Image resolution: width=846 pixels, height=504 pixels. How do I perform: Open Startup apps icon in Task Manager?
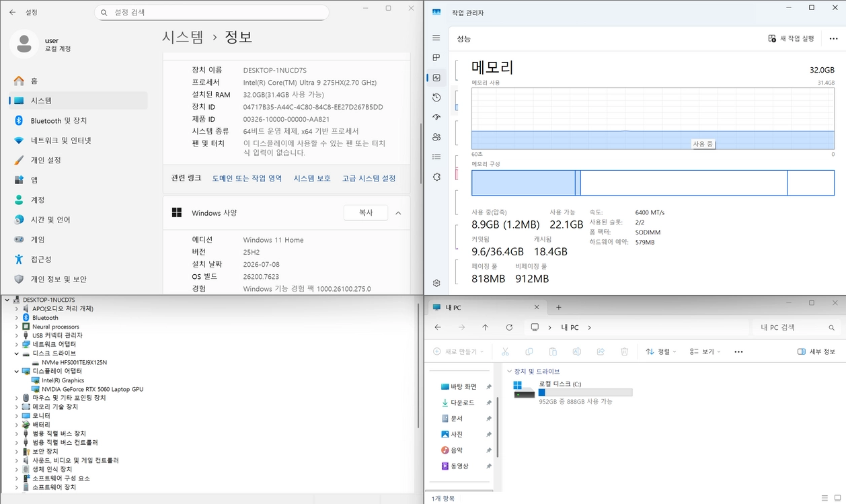[436, 117]
